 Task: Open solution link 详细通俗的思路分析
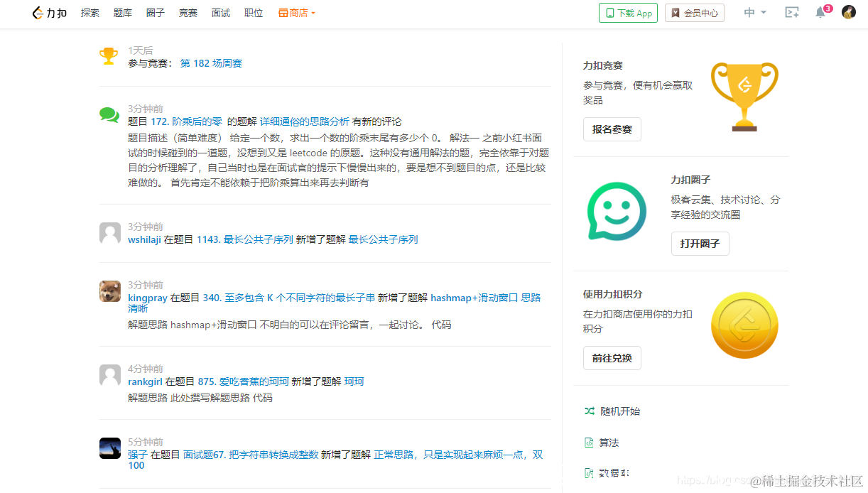[x=305, y=121]
